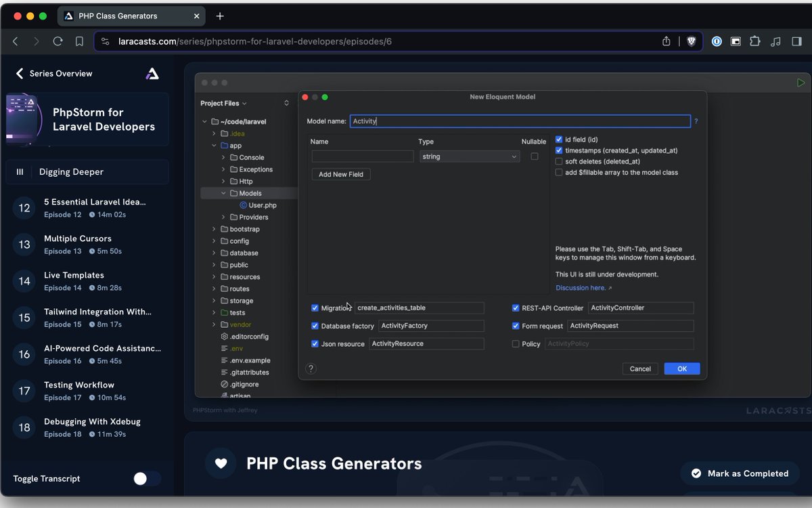This screenshot has width=812, height=508.
Task: Uncheck the Migration checkbox
Action: pyautogui.click(x=315, y=308)
